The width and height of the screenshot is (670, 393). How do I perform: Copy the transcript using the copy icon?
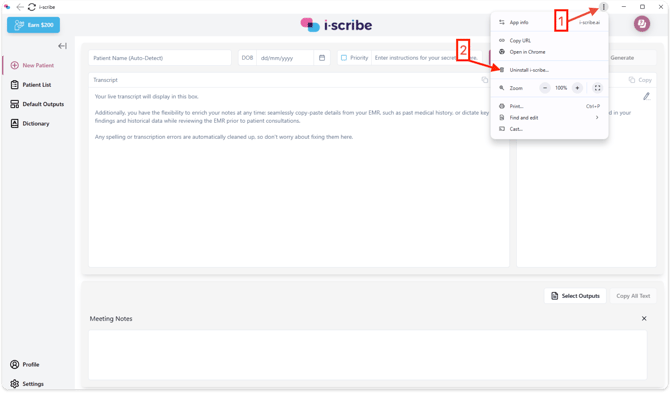click(484, 80)
